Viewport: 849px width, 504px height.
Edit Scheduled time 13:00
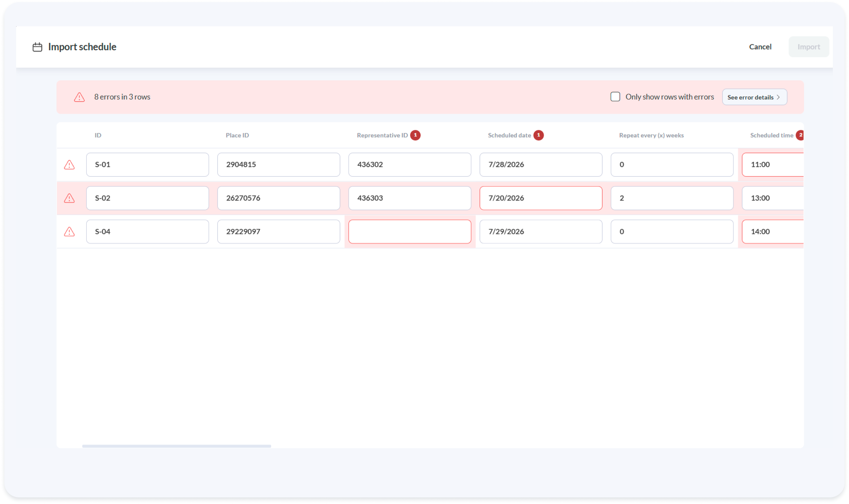[773, 198]
